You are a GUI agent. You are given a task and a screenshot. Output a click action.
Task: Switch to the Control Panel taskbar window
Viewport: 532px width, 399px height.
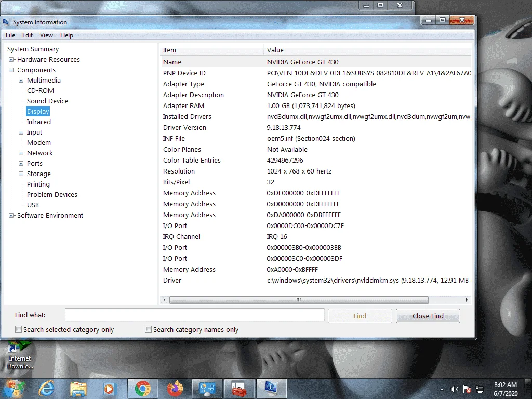[207, 389]
